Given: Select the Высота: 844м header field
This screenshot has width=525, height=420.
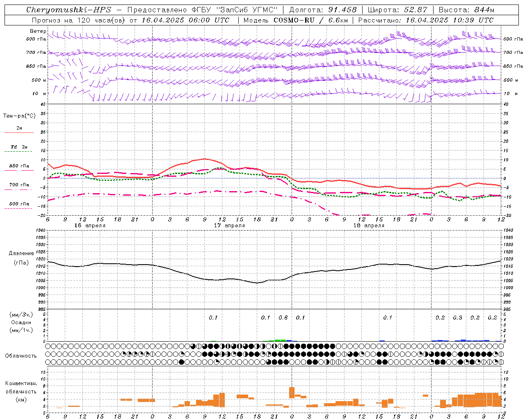Looking at the screenshot, I should point(466,10).
